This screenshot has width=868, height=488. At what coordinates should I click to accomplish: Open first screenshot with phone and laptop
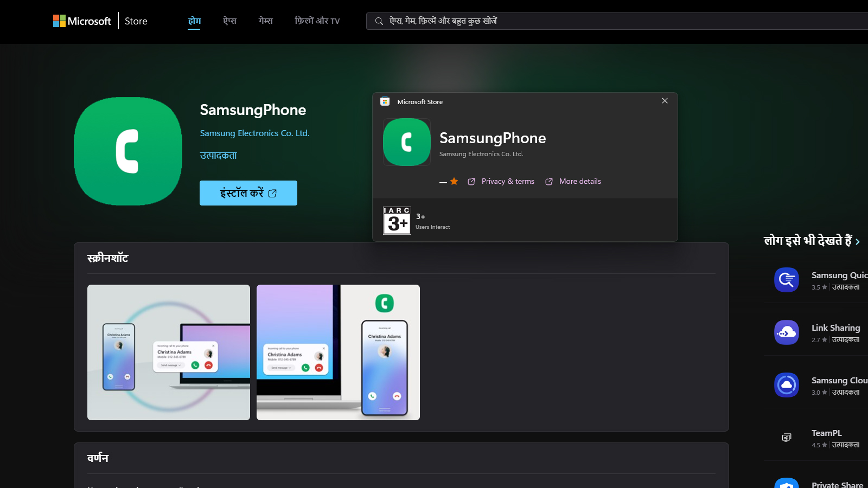click(x=169, y=352)
